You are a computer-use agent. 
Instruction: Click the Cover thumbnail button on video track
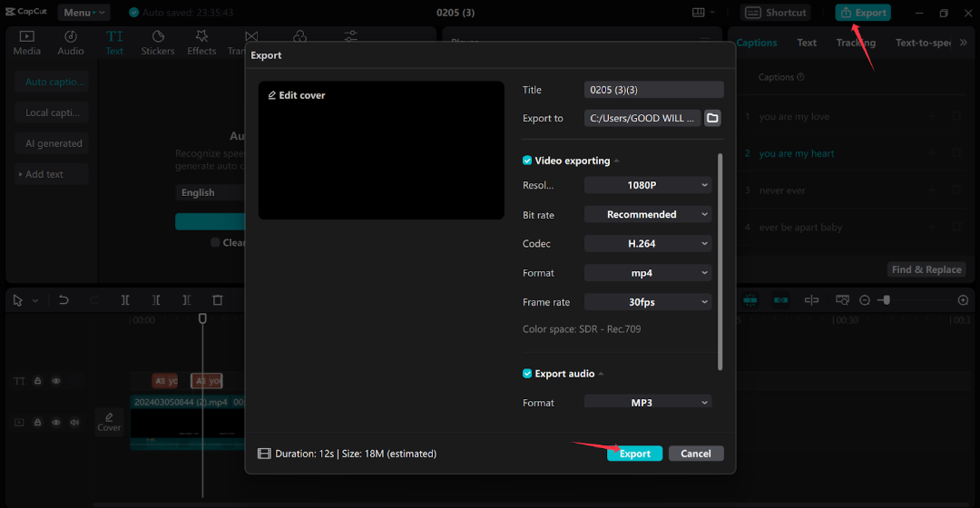click(109, 423)
